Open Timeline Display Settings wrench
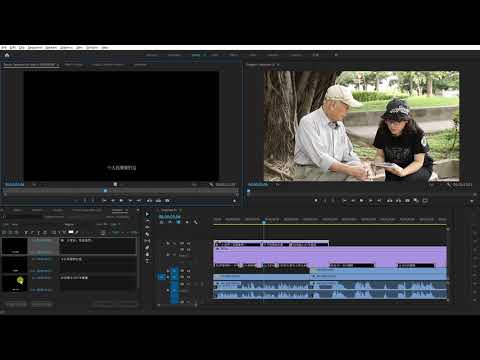 pyautogui.click(x=196, y=222)
